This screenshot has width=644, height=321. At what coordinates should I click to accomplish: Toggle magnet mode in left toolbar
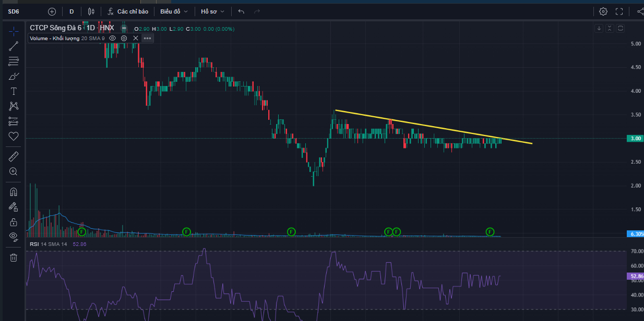pyautogui.click(x=14, y=192)
